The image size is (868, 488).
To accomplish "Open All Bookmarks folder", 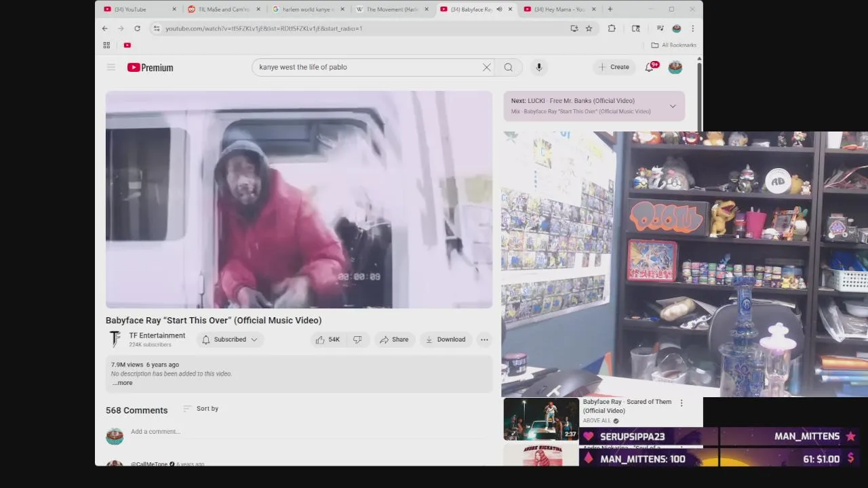I will [673, 45].
